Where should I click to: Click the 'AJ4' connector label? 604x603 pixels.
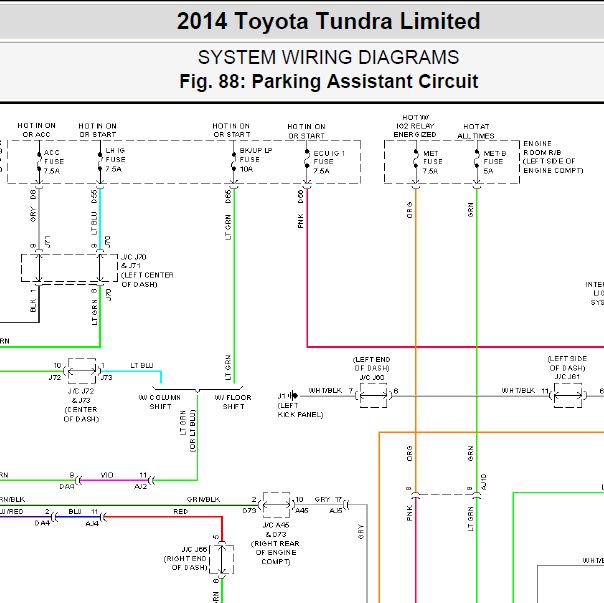tap(92, 523)
